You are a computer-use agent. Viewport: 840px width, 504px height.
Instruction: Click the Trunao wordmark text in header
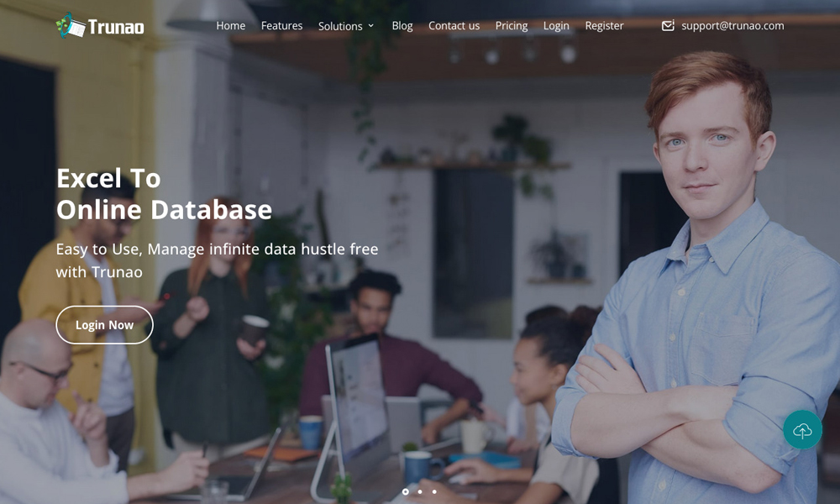click(x=116, y=27)
